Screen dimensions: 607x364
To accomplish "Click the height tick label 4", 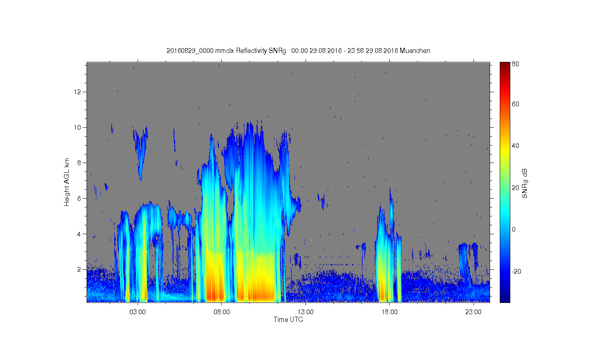I will [x=80, y=234].
